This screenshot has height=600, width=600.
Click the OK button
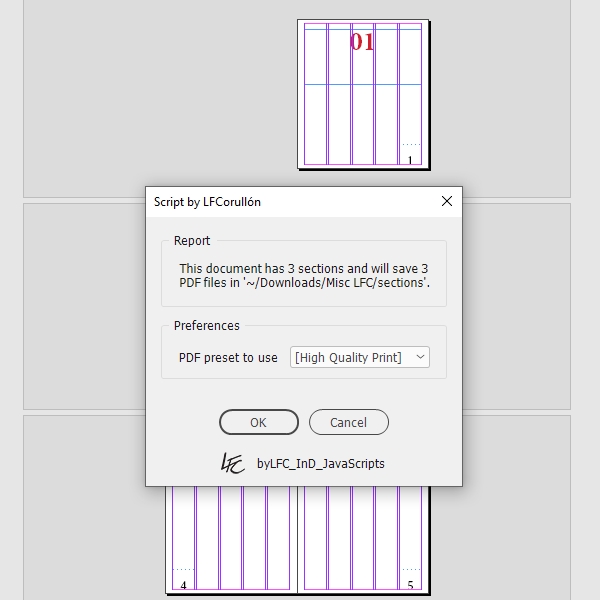pyautogui.click(x=259, y=422)
